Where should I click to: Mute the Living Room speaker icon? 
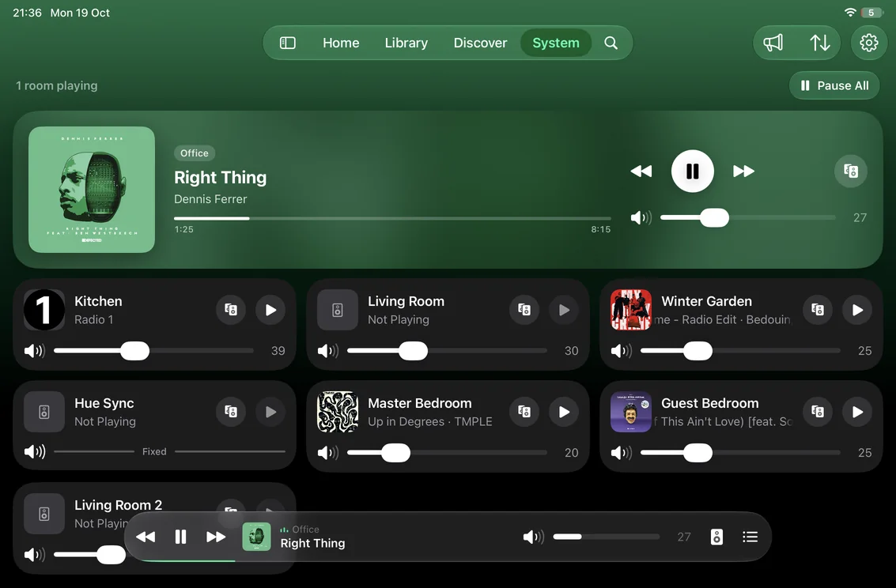click(x=328, y=351)
